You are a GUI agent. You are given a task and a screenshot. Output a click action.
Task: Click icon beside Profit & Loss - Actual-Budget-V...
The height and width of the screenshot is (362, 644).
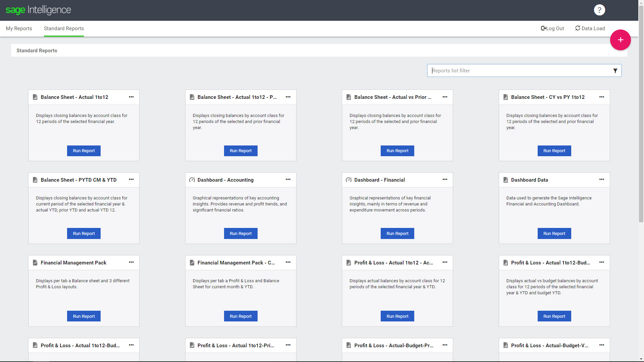pyautogui.click(x=505, y=345)
